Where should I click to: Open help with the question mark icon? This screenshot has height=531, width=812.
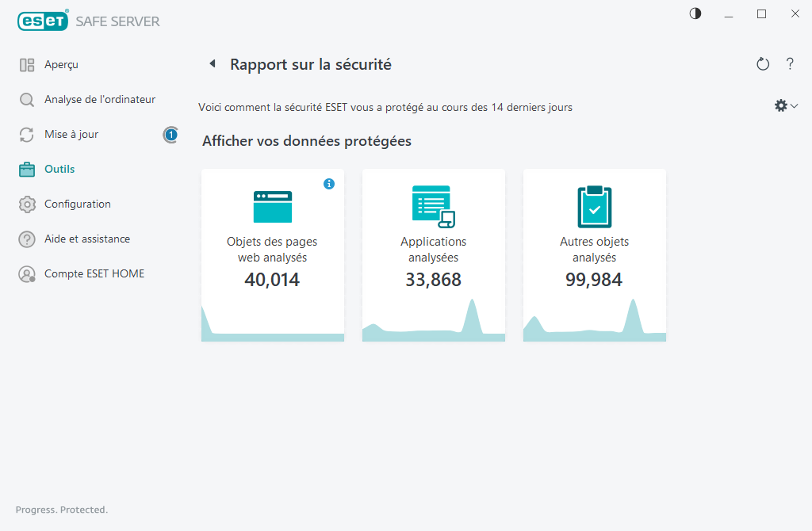tap(790, 63)
